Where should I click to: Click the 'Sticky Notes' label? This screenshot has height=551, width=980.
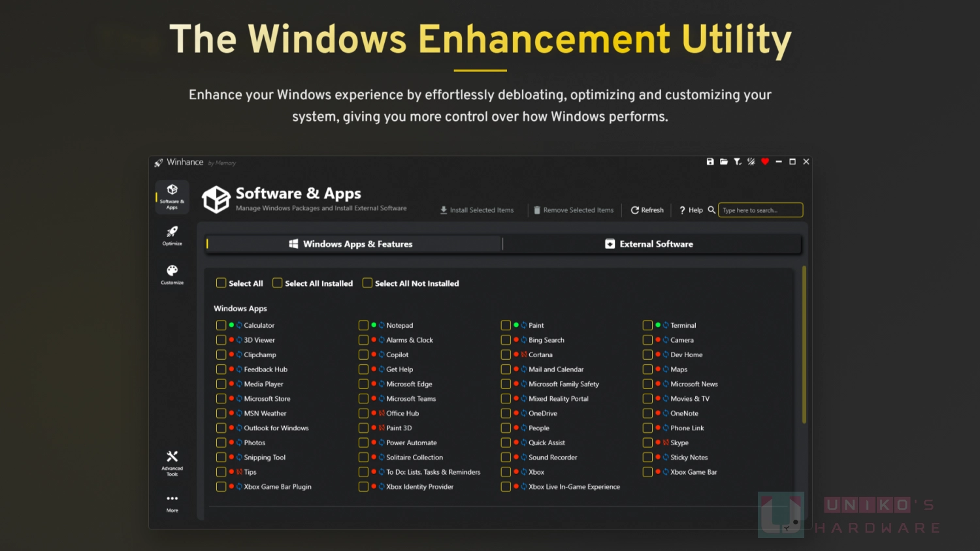point(689,458)
